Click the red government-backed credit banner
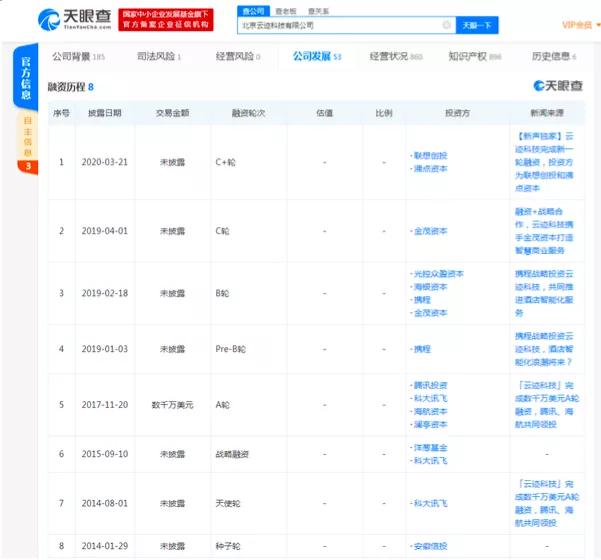The width and height of the screenshot is (601, 560). pos(166,20)
